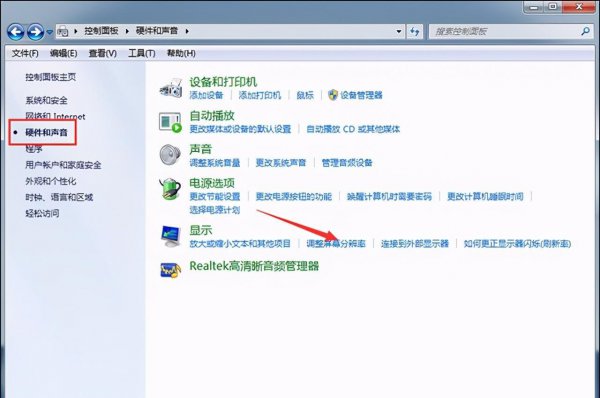
Task: Open 显示 heading
Action: click(201, 230)
